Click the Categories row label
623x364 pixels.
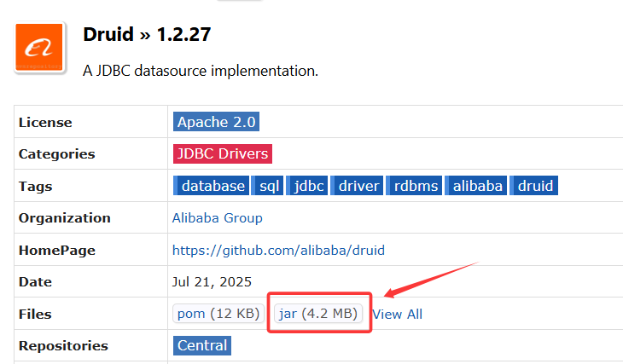57,154
